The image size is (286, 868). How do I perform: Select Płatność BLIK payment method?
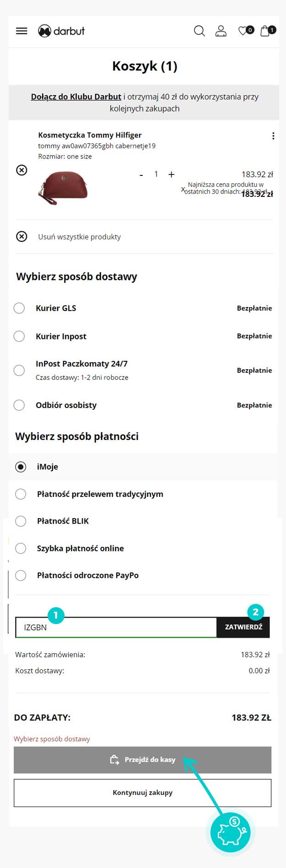coord(21,521)
